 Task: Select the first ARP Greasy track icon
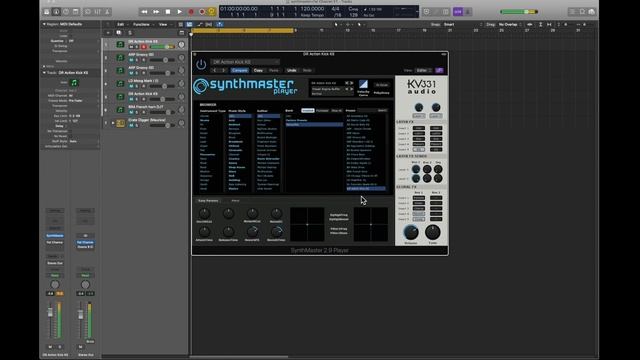click(x=120, y=58)
